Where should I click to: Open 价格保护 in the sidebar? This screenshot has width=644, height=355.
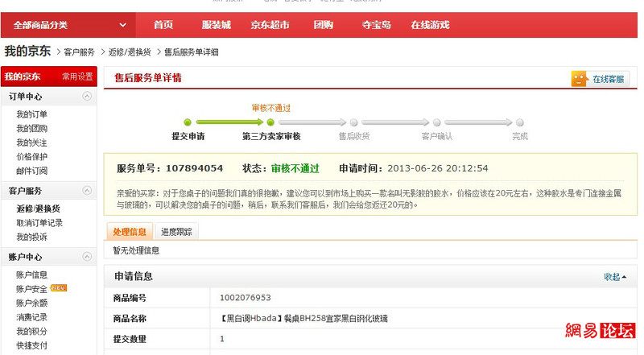click(31, 156)
